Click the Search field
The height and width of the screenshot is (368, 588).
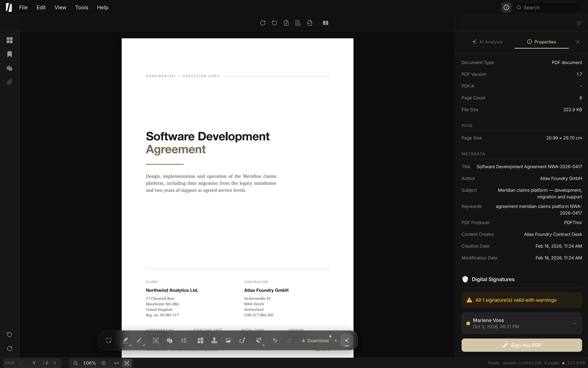pyautogui.click(x=547, y=8)
